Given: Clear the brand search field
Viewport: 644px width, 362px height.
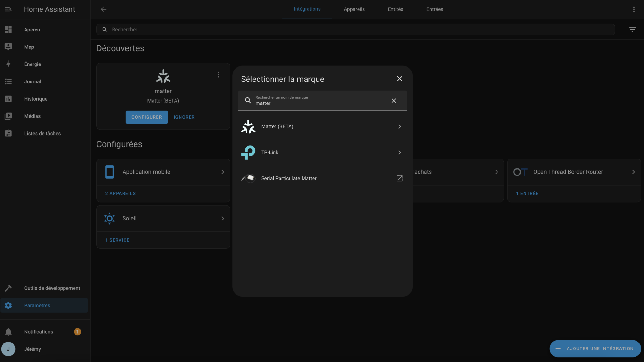Looking at the screenshot, I should pyautogui.click(x=394, y=101).
